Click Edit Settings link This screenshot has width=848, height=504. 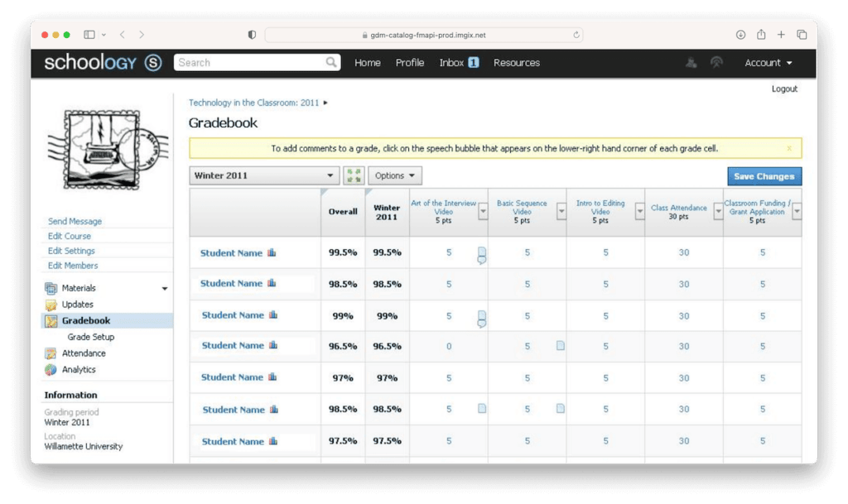pyautogui.click(x=71, y=251)
